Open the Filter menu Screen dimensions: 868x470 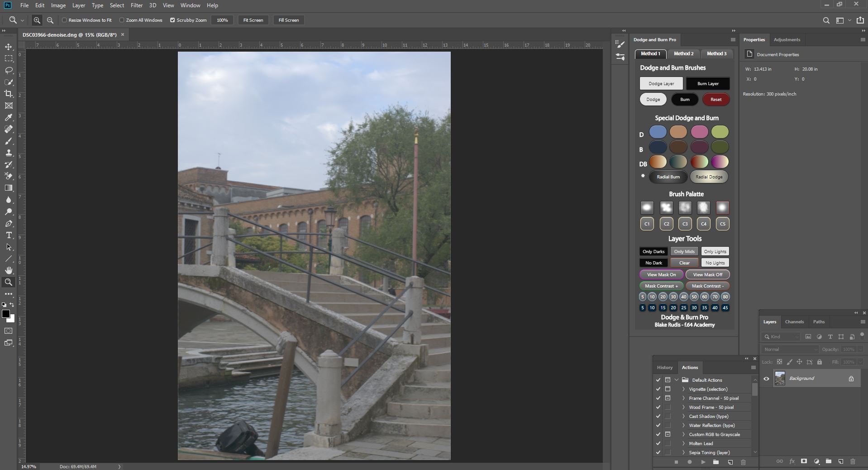[x=136, y=5]
